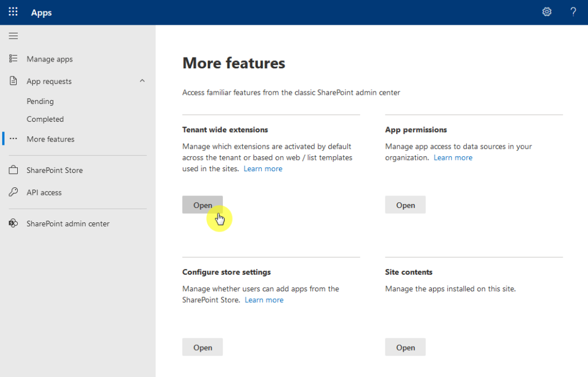588x377 pixels.
Task: Open Site contents
Action: pos(405,347)
